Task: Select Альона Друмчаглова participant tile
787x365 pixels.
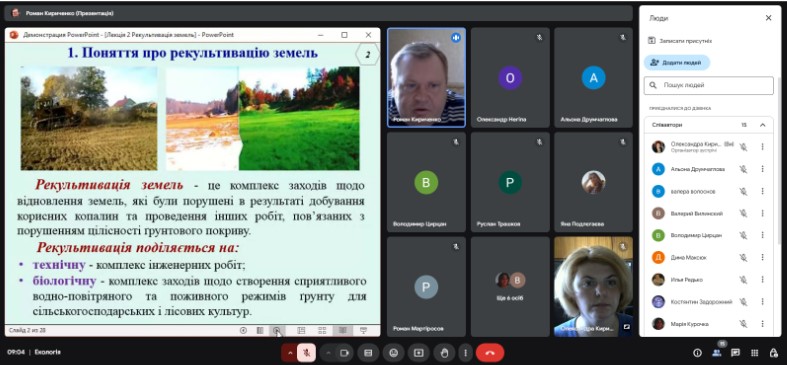Action: click(593, 77)
